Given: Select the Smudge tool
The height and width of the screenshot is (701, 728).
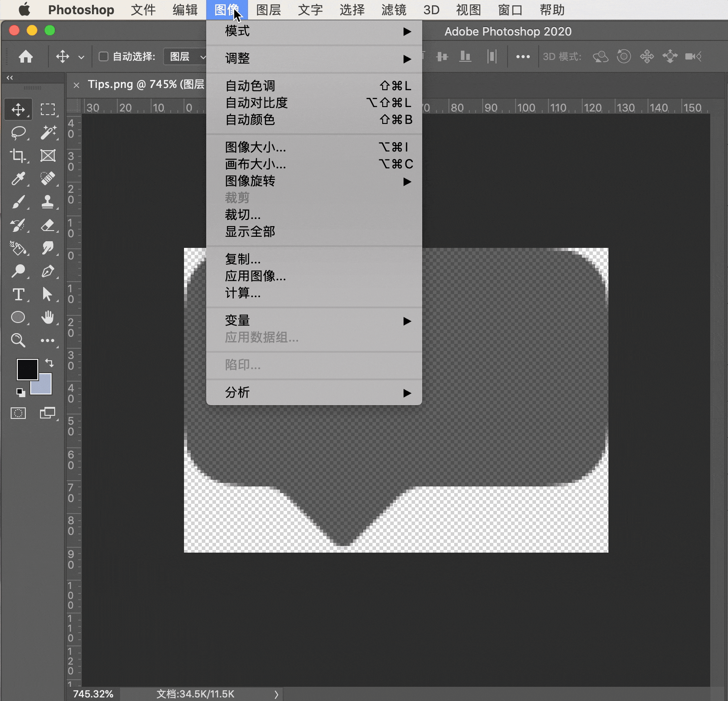Looking at the screenshot, I should coord(48,248).
